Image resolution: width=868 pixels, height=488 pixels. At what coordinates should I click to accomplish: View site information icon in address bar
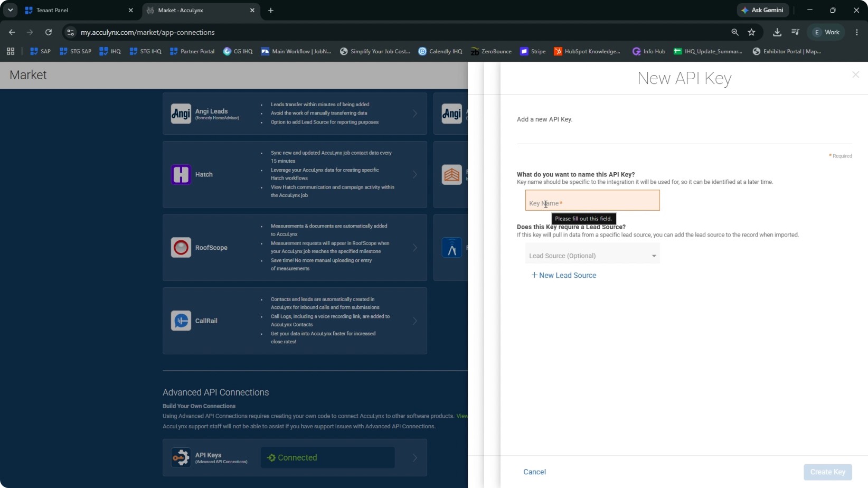[x=70, y=32]
